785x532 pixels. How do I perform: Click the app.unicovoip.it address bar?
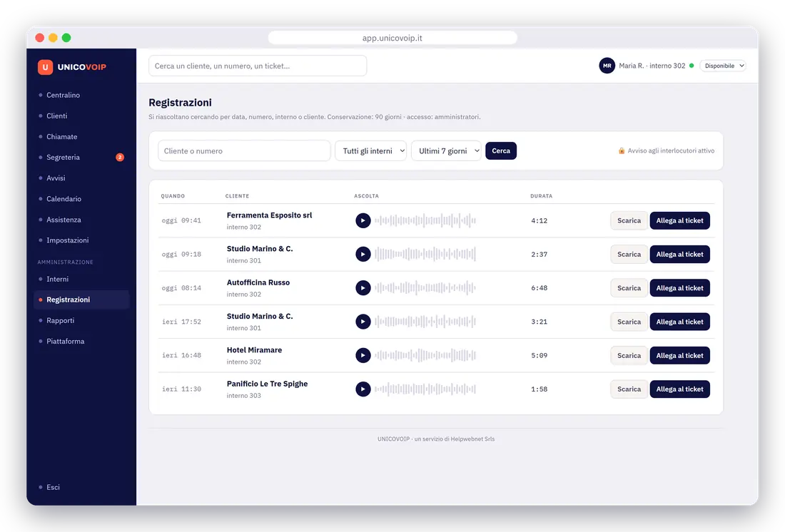392,38
